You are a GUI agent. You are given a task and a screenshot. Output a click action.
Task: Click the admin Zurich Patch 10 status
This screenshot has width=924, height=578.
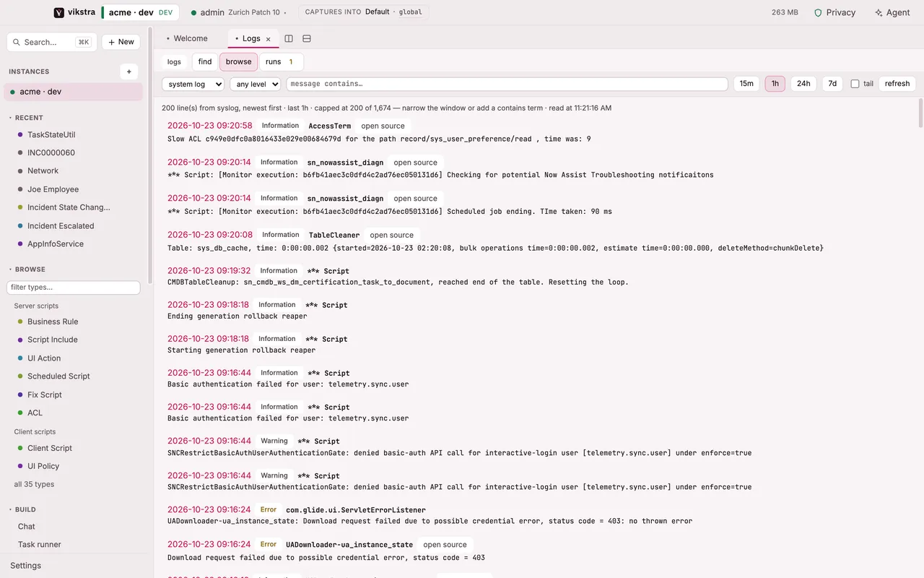237,12
